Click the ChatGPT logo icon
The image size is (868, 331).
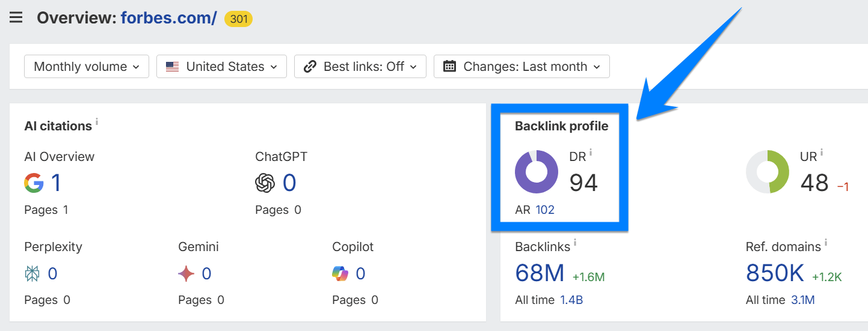tap(265, 183)
